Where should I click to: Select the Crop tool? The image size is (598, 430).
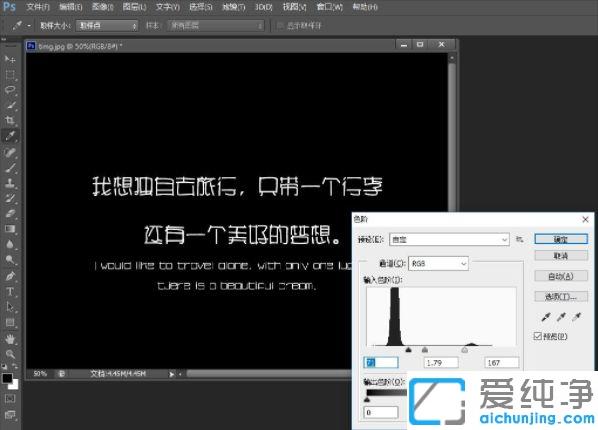pyautogui.click(x=10, y=121)
